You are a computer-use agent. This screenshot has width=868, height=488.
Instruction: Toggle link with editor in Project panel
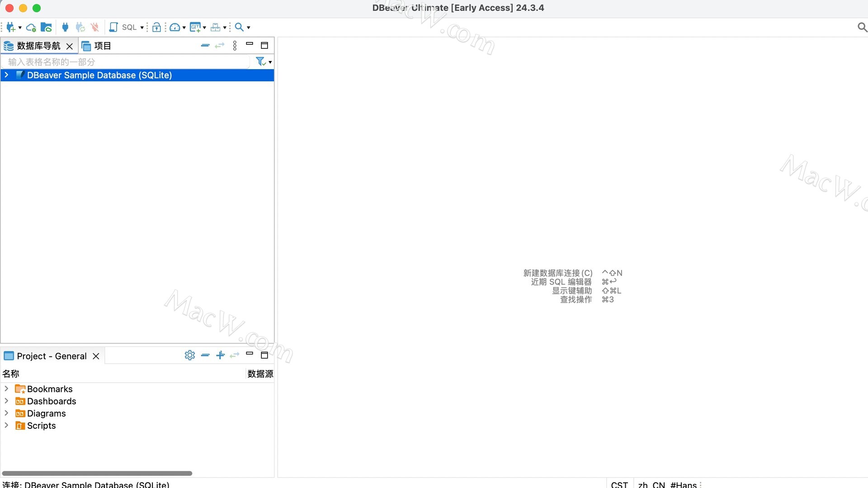[235, 355]
